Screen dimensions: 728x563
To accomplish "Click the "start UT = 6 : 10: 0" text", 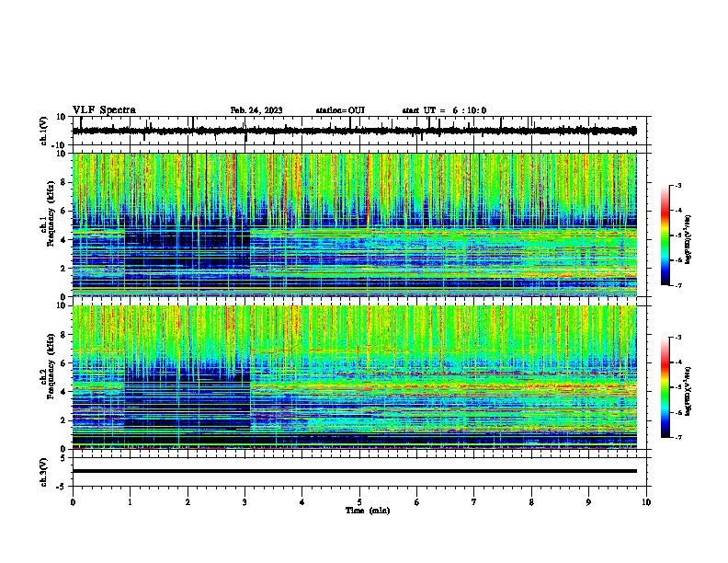I will tap(444, 110).
